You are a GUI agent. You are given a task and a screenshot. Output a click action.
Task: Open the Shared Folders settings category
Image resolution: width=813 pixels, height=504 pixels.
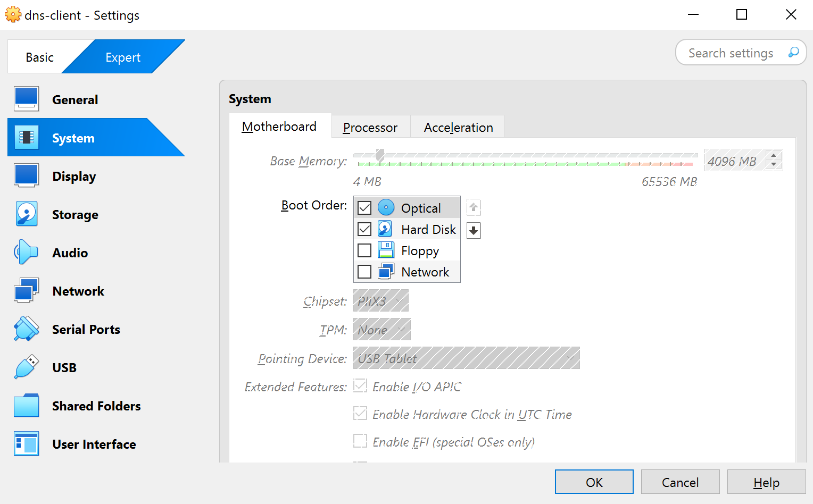tap(96, 406)
